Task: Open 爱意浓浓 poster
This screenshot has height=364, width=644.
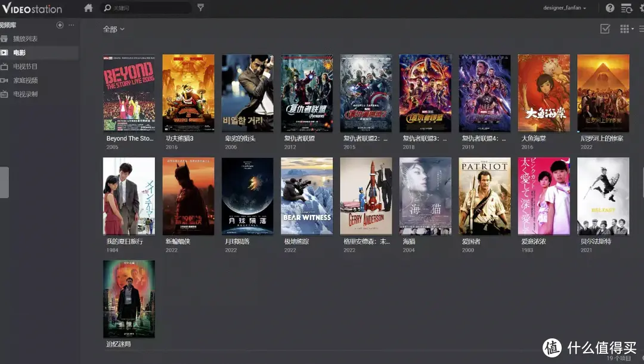Action: (x=544, y=196)
